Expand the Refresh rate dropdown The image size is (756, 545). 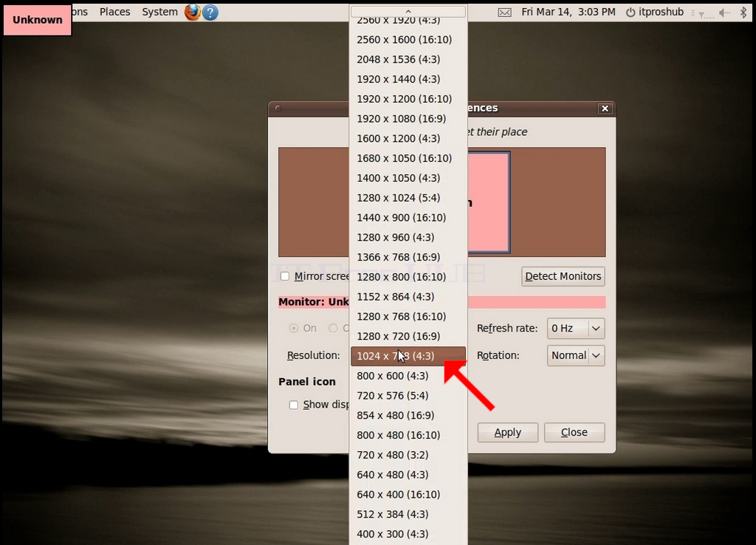pos(576,329)
